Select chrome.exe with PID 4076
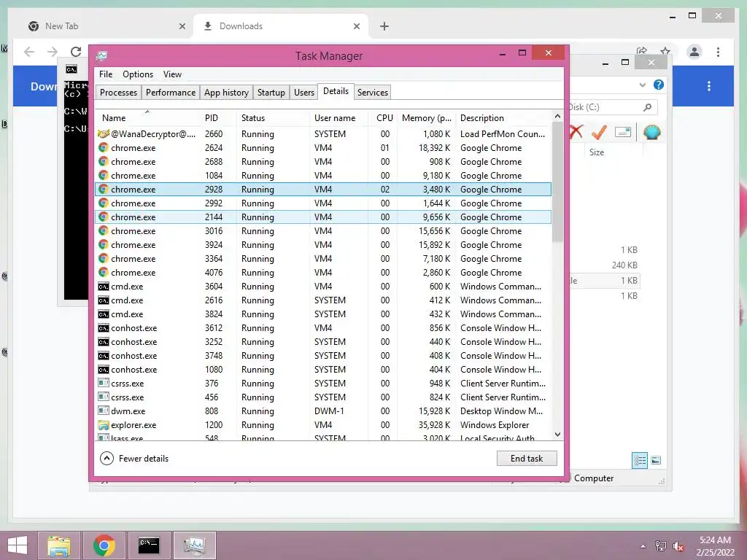The height and width of the screenshot is (560, 747). point(323,273)
